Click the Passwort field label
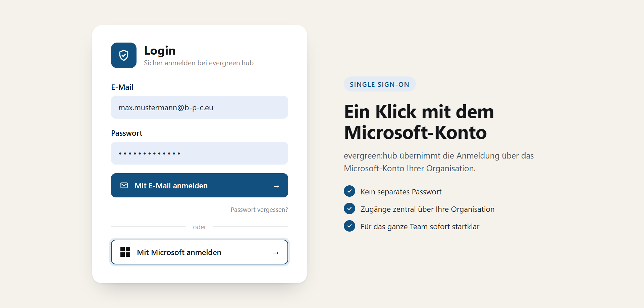 (x=127, y=133)
